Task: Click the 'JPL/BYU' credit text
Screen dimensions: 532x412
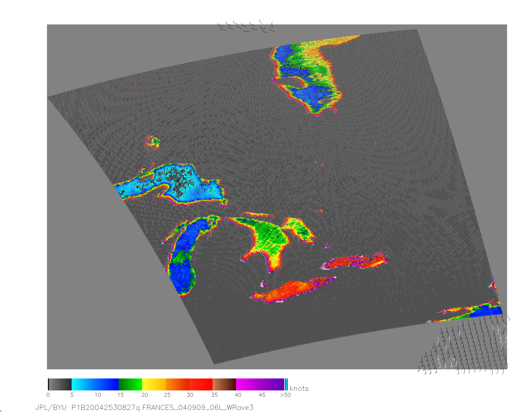Action: [51, 408]
